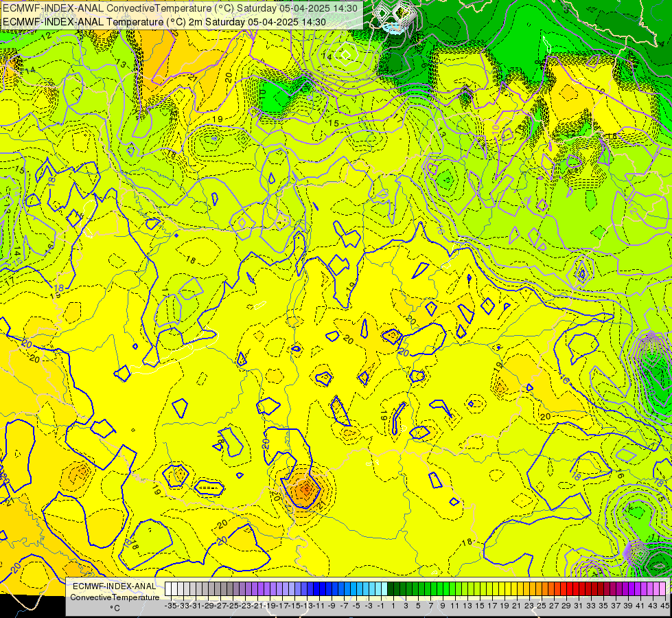Click the ECMWF-INDEX-ANAL legend label
The image size is (672, 618).
click(x=115, y=586)
